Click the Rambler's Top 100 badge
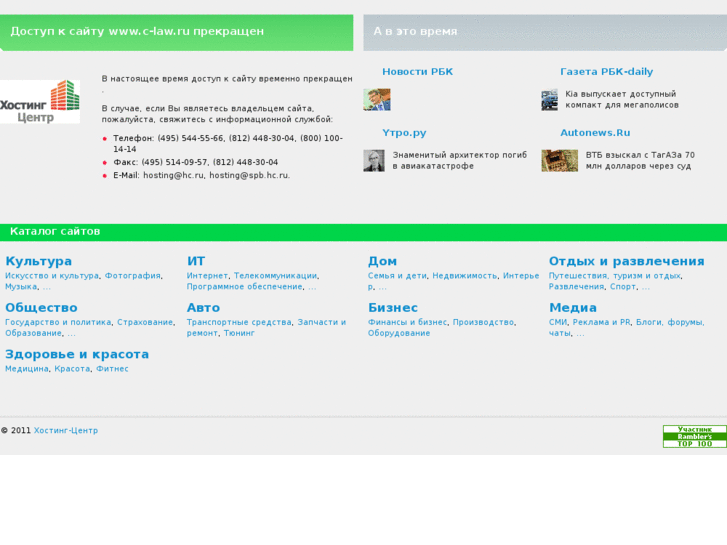 point(695,436)
